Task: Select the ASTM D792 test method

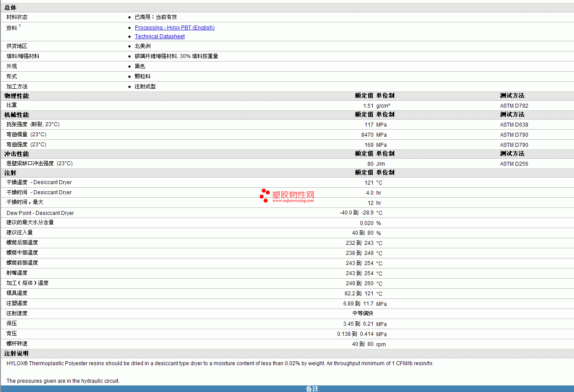Action: [514, 106]
